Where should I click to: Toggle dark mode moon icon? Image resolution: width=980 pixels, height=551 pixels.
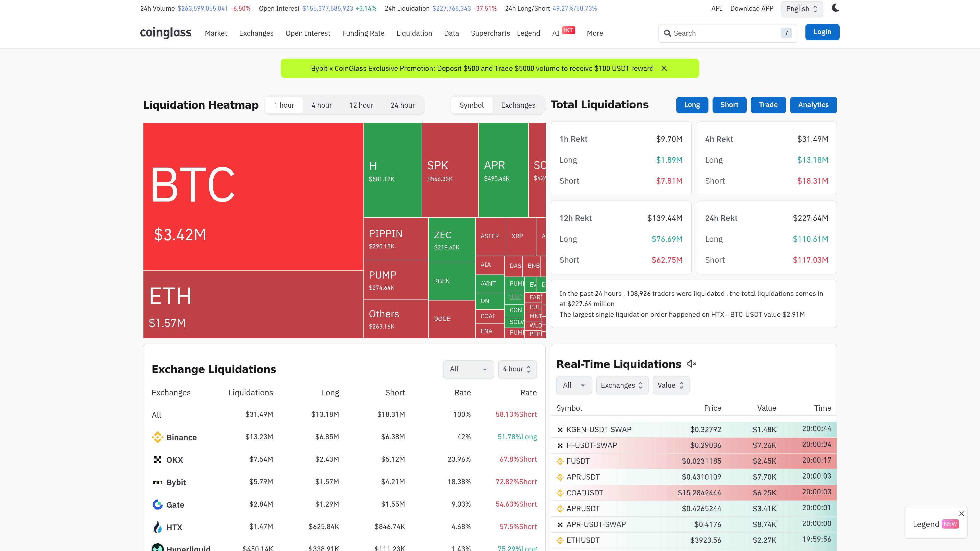(x=835, y=8)
